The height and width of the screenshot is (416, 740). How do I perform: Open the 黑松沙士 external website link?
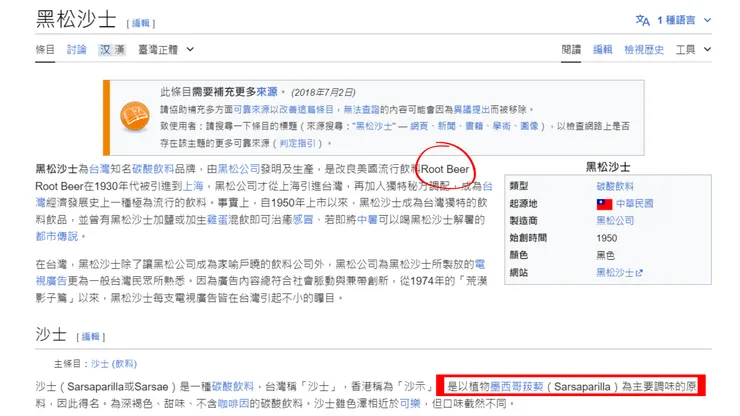619,272
